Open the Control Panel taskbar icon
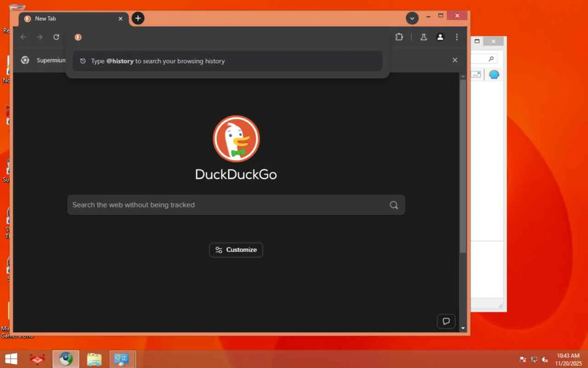This screenshot has width=588, height=368. [122, 359]
